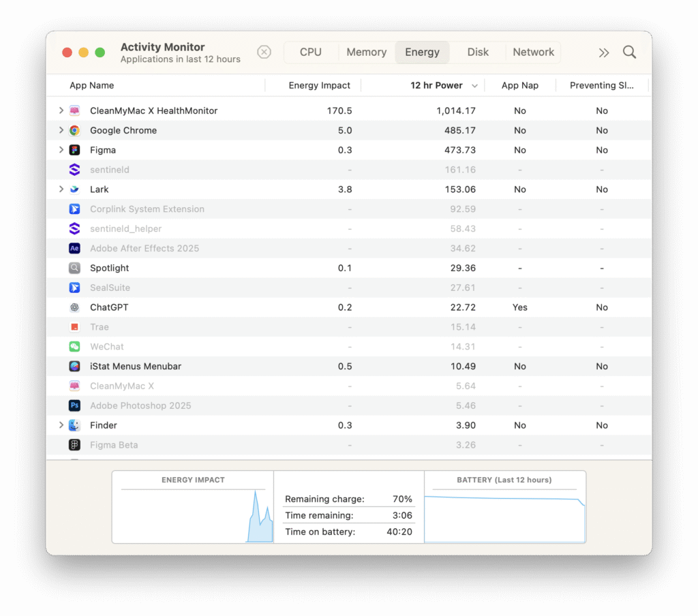Click the iStat Menus Menubar icon

click(x=74, y=367)
